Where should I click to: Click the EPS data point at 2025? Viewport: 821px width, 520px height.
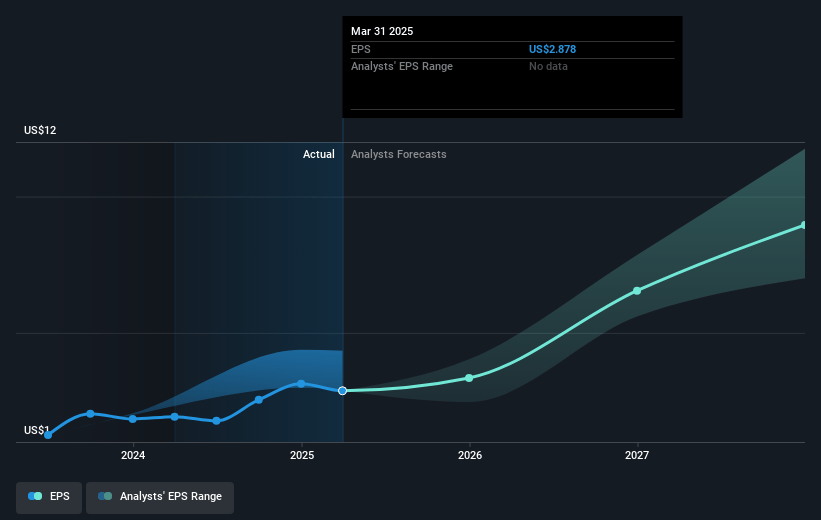pyautogui.click(x=301, y=383)
